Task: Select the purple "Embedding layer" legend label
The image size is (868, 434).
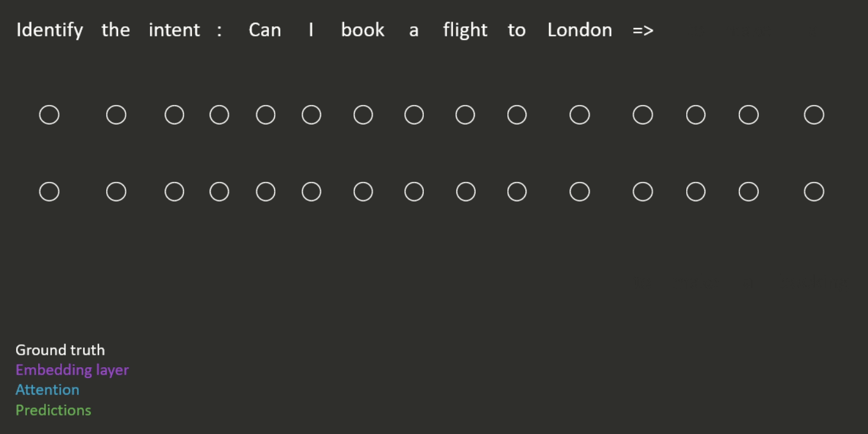Action: [72, 370]
